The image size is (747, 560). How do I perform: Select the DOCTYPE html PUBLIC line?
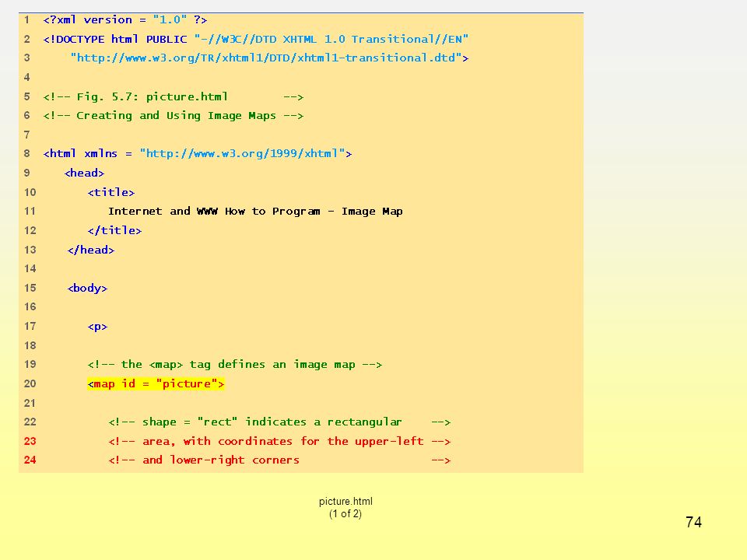pos(256,39)
